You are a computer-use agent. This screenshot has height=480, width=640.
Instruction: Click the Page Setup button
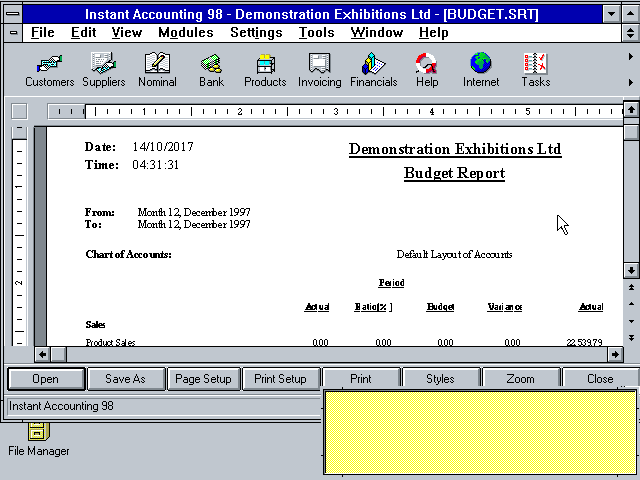click(203, 379)
